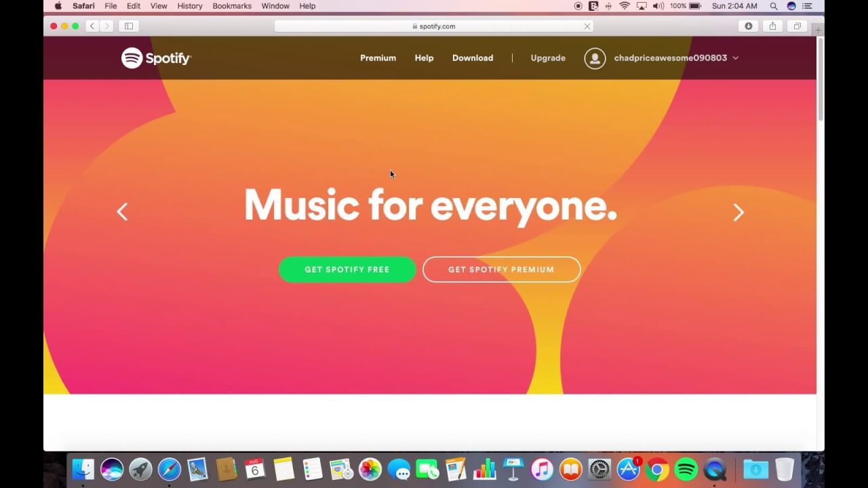Click screen recording icon in menu bar
The height and width of the screenshot is (488, 868).
tap(578, 6)
